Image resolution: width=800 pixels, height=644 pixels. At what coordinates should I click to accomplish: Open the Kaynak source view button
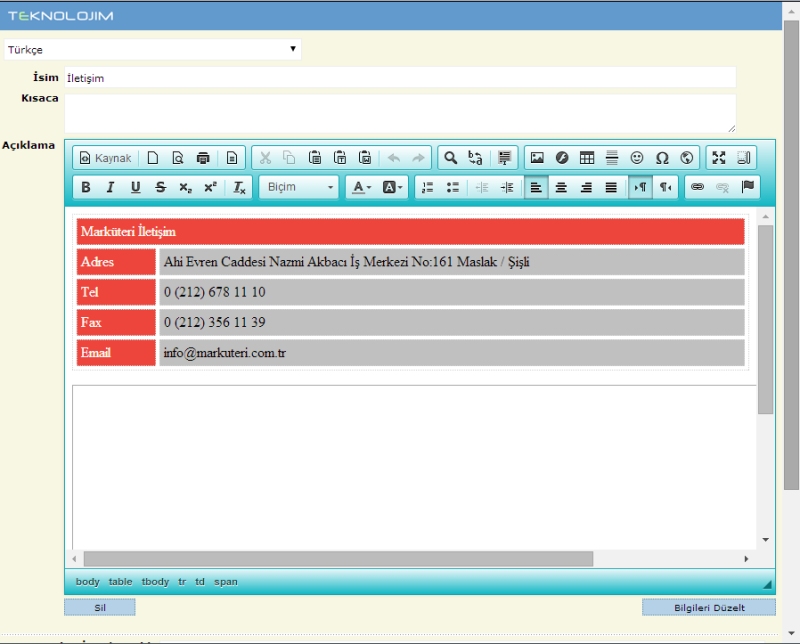tap(106, 158)
